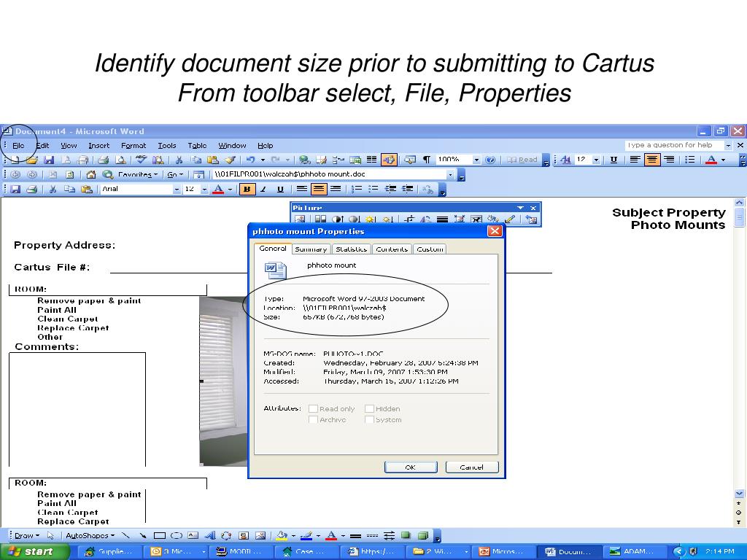Open the Undo history dropdown arrow
The height and width of the screenshot is (560, 747).
(263, 160)
